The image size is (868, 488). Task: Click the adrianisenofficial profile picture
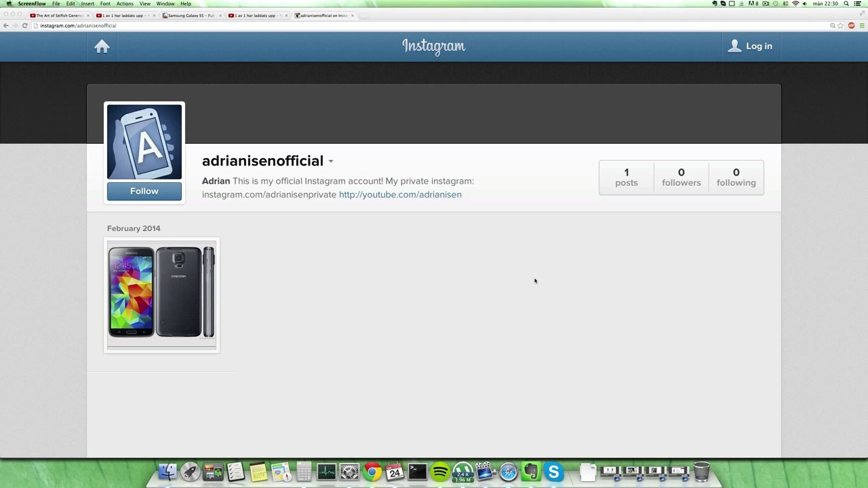pyautogui.click(x=144, y=142)
